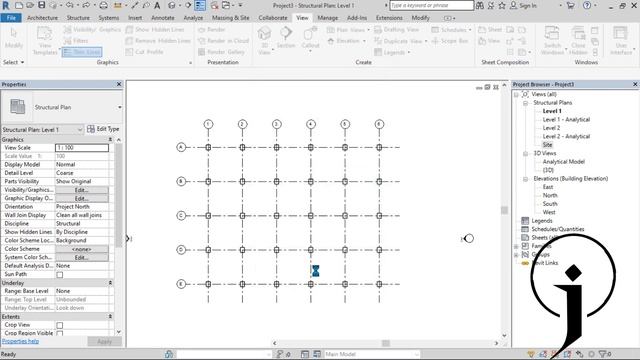Click the View Scale 1:100 field
The width and height of the screenshot is (640, 360).
click(x=82, y=148)
